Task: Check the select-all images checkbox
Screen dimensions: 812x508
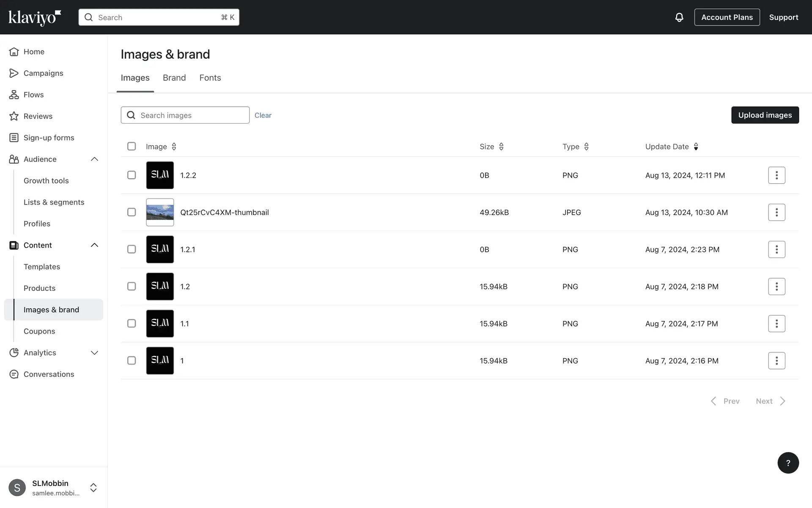Action: [132, 146]
